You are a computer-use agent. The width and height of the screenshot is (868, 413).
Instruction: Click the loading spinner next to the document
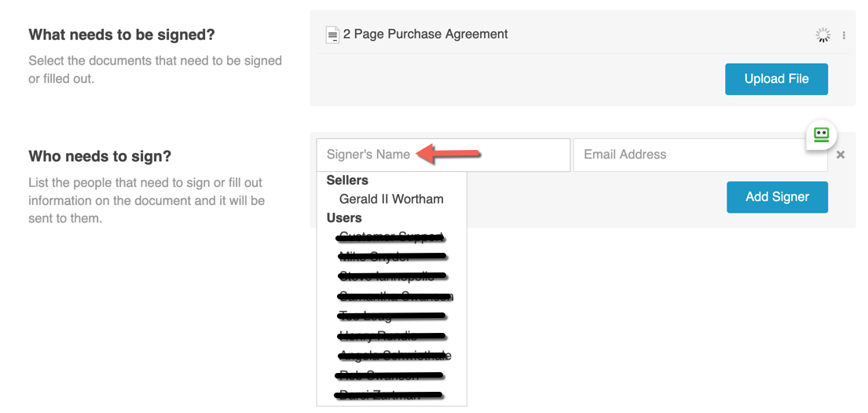pos(823,35)
